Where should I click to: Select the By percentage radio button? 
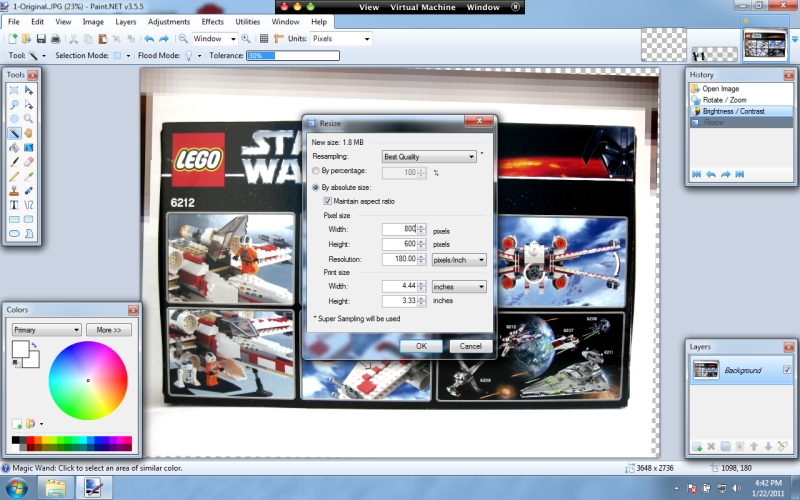pyautogui.click(x=316, y=171)
